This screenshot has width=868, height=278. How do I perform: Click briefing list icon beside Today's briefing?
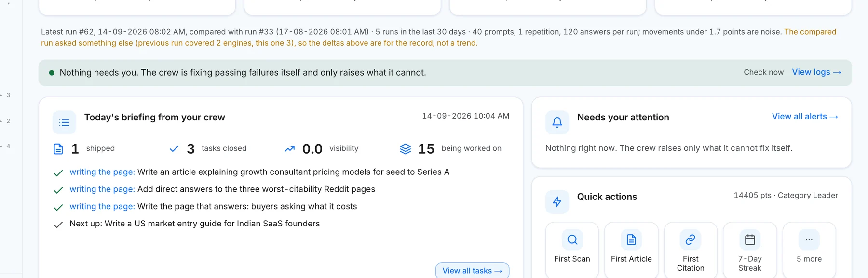64,122
